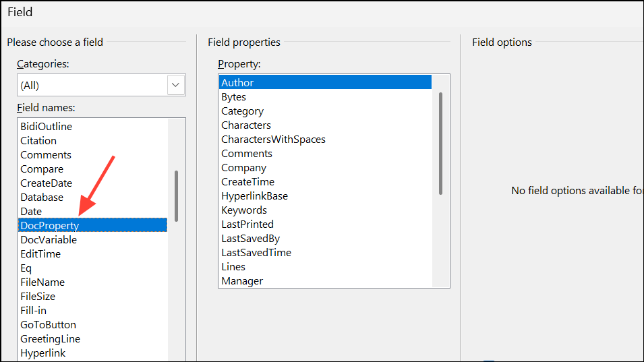This screenshot has width=644, height=362.
Task: Select the Manager property
Action: pos(242,281)
